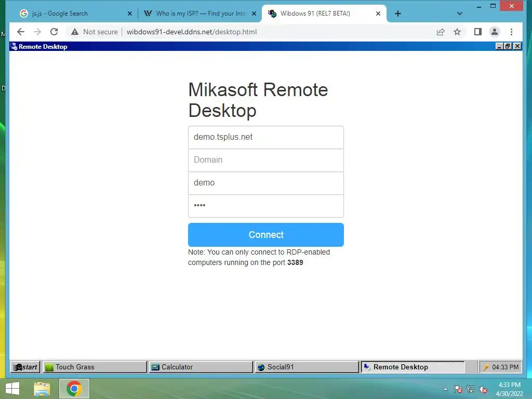This screenshot has width=532, height=399.
Task: Click the muted volume tray icon
Action: [483, 389]
